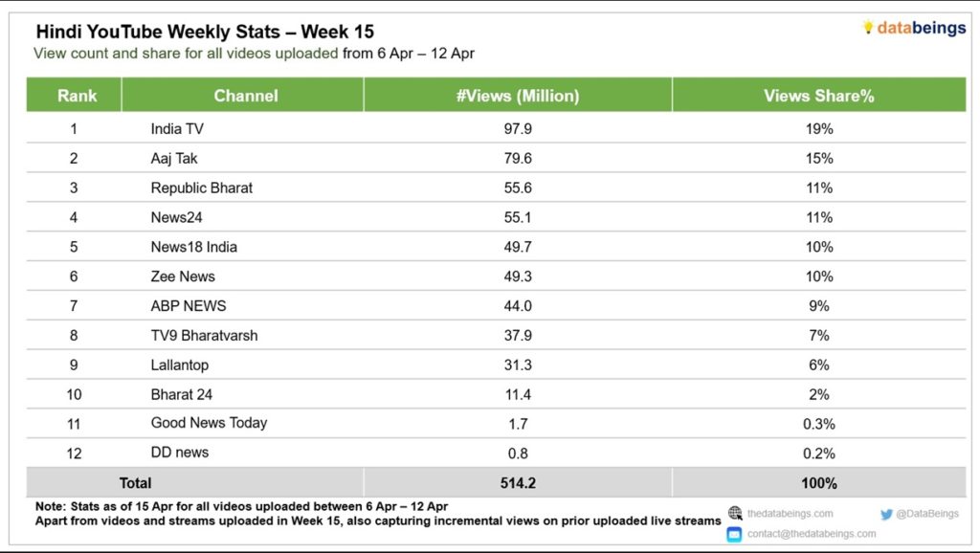Click the Republic Bharat row

(497, 188)
